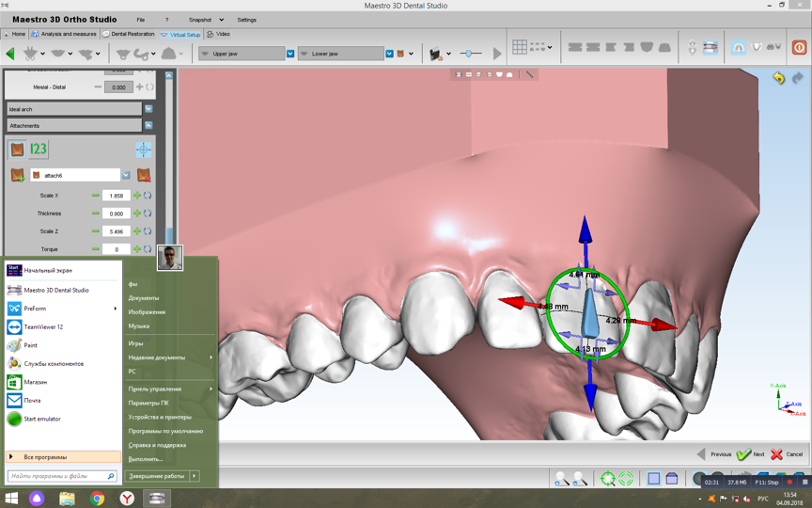The height and width of the screenshot is (508, 812).
Task: Click the jaw open vertical arrows icon
Action: tap(693, 47)
